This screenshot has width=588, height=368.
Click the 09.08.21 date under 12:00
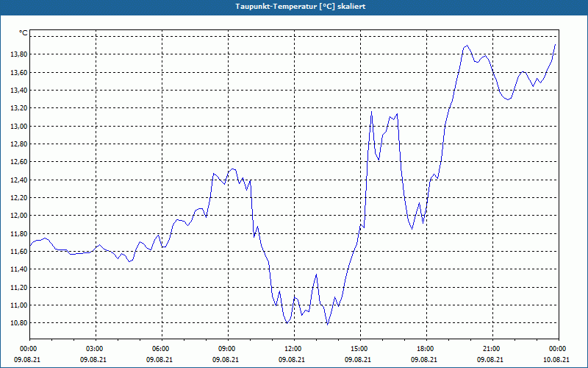click(291, 359)
